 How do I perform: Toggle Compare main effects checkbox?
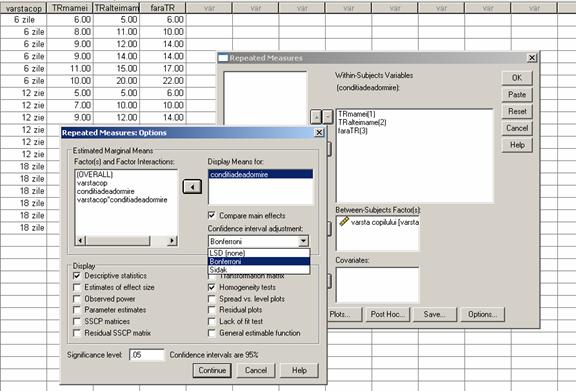pyautogui.click(x=212, y=215)
